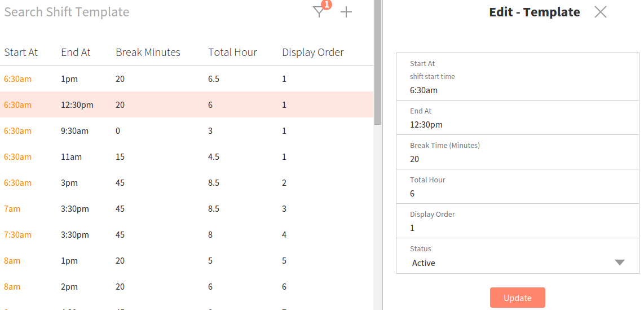The height and width of the screenshot is (310, 644).
Task: Open the 8am to 2pm template link
Action: [x=12, y=287]
